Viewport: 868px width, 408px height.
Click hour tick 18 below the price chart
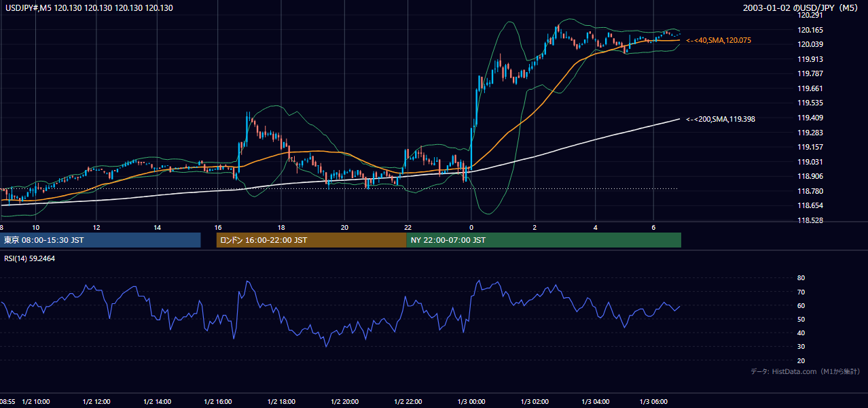pos(281,227)
